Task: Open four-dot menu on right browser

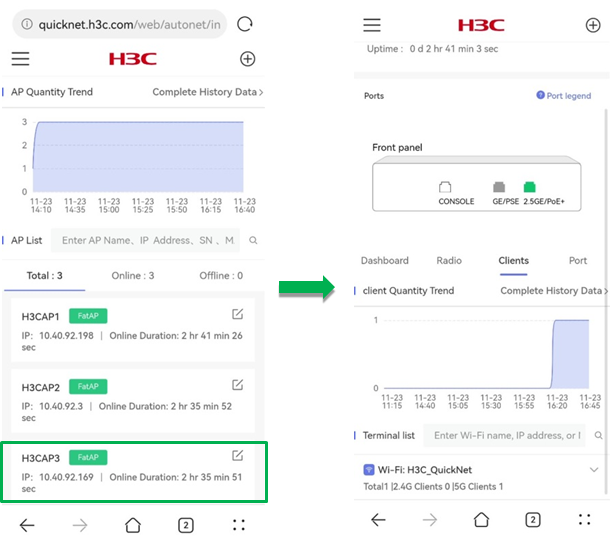Action: [584, 519]
